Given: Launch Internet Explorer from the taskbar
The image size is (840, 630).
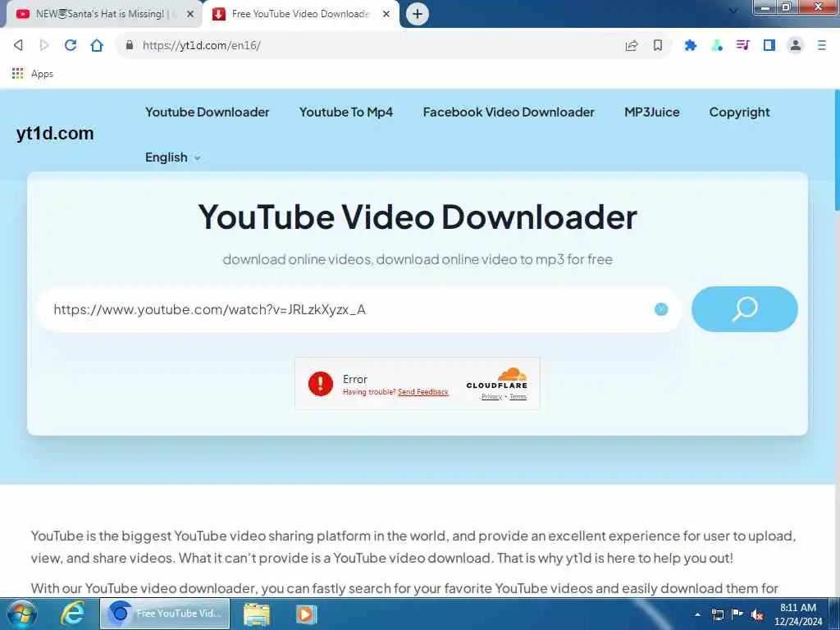Looking at the screenshot, I should click(x=72, y=614).
